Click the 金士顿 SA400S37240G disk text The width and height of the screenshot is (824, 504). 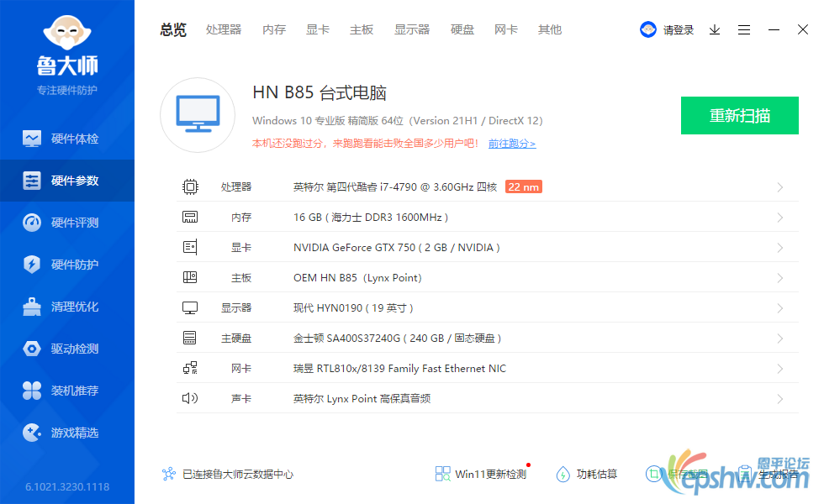pos(397,338)
